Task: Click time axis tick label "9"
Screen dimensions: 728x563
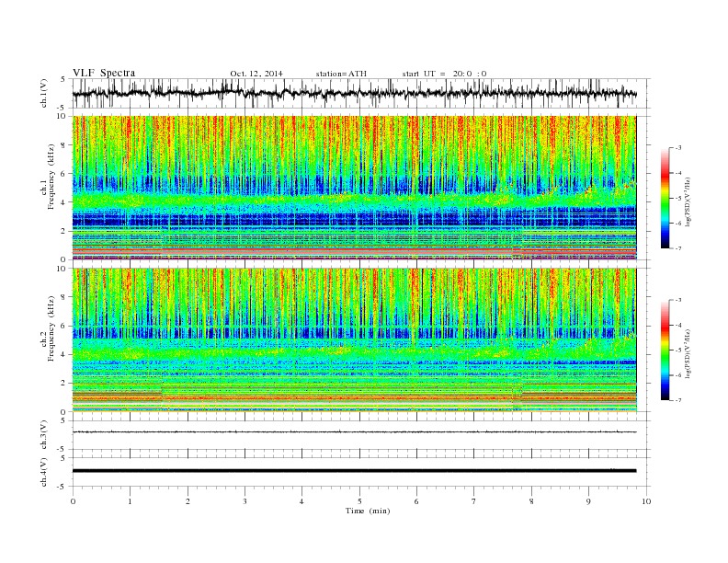Action: (x=588, y=501)
